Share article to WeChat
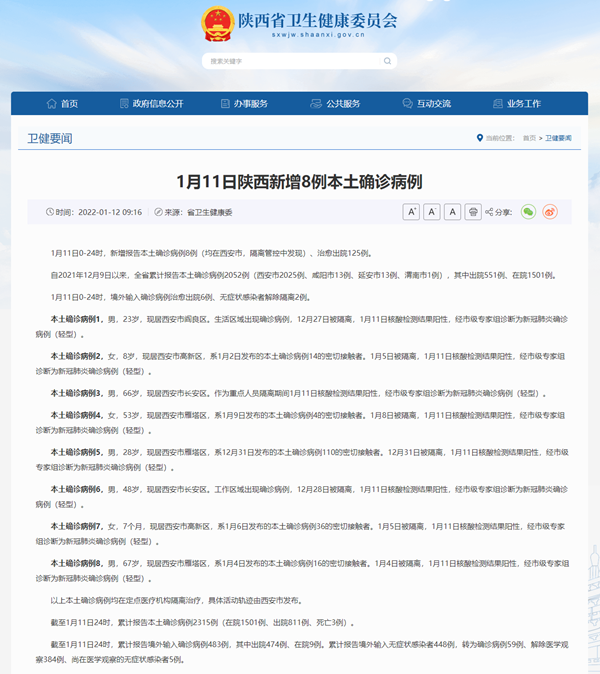 click(528, 212)
